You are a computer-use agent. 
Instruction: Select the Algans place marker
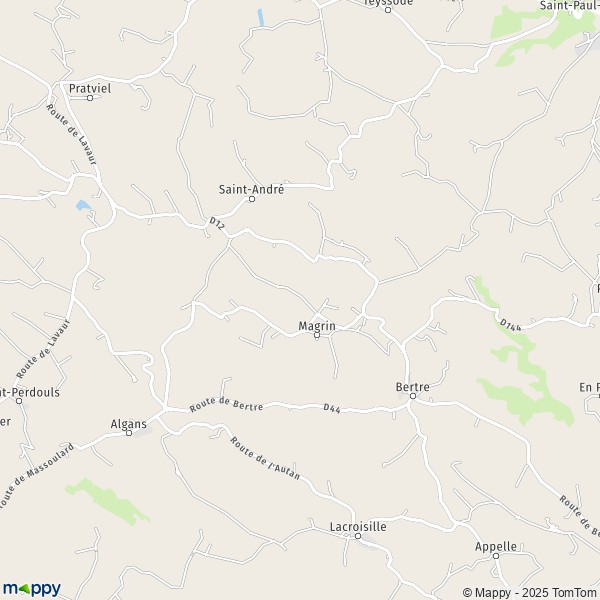coord(129,433)
